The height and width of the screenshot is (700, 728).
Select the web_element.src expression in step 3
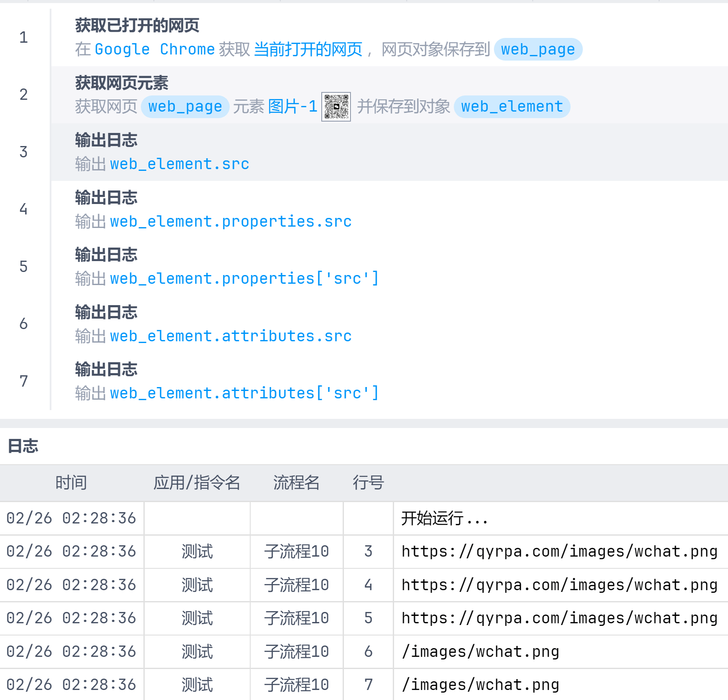179,164
